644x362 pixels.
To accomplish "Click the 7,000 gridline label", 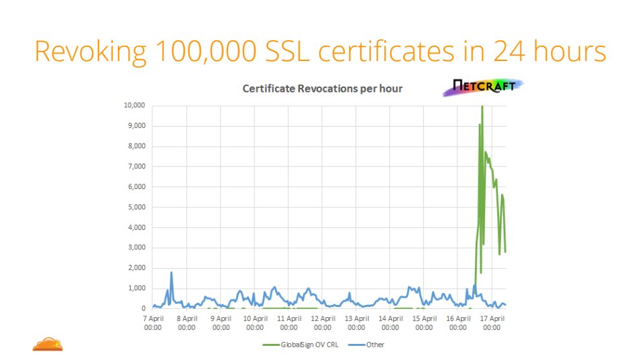I will pyautogui.click(x=135, y=166).
